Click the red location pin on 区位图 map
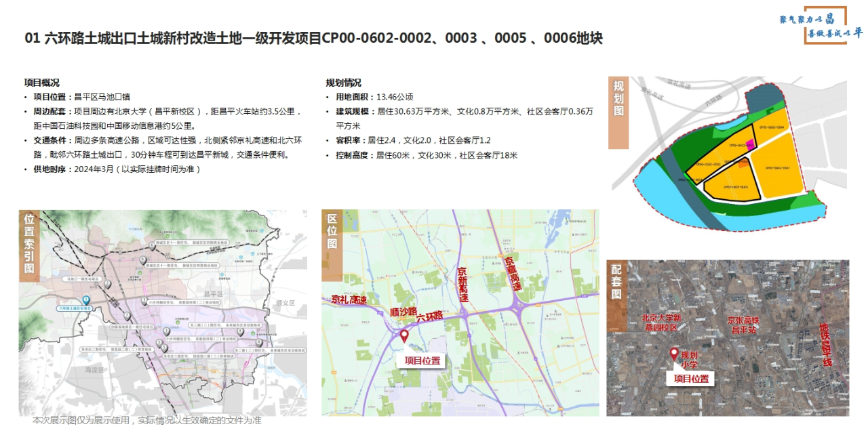 [x=405, y=335]
